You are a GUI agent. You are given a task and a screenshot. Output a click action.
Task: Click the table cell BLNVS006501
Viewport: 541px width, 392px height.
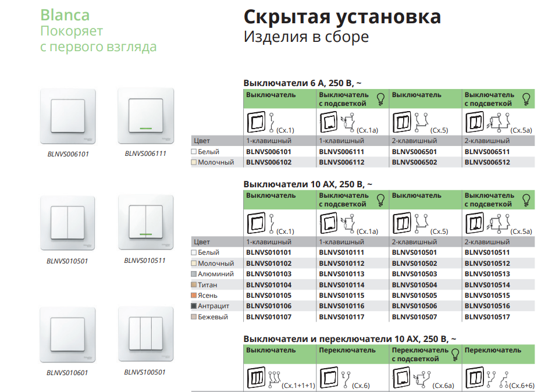[x=414, y=151]
